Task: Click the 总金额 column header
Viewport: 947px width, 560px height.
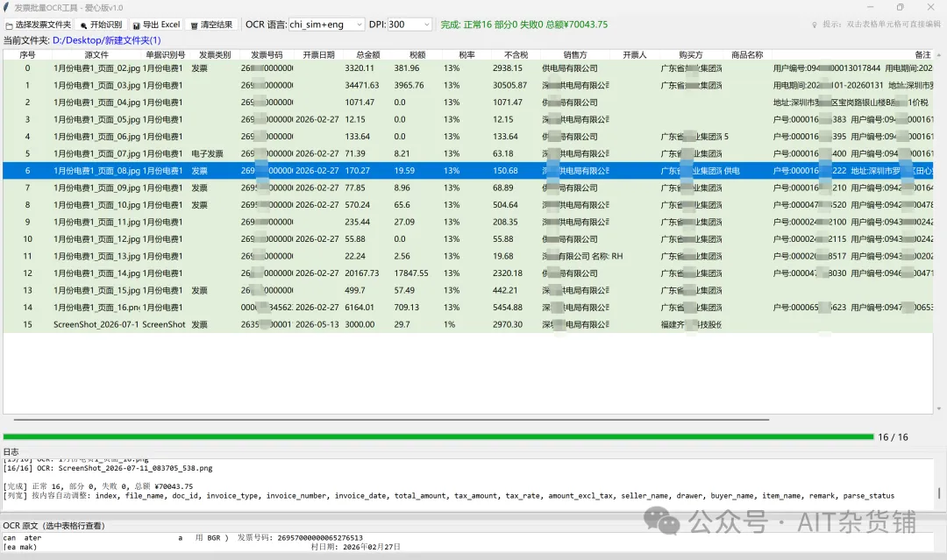Action: 367,55
